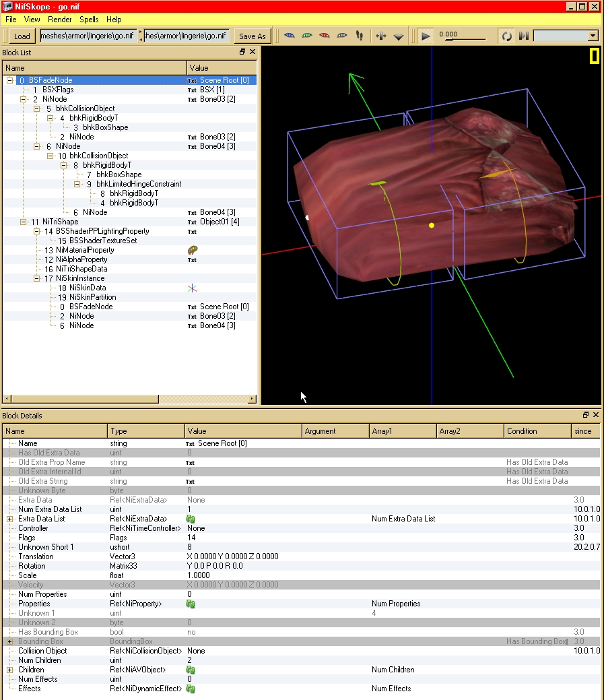Click the gray eye view icon
The image size is (604, 700).
pyautogui.click(x=341, y=35)
